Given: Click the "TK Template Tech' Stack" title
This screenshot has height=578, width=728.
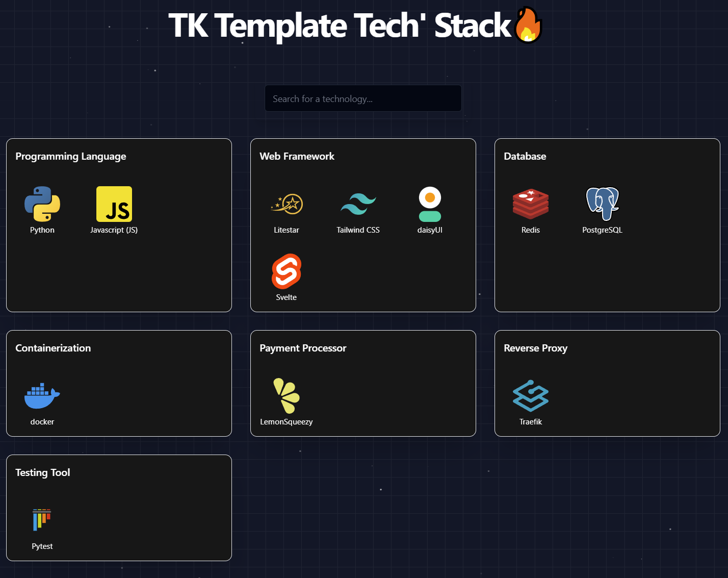Looking at the screenshot, I should point(340,26).
